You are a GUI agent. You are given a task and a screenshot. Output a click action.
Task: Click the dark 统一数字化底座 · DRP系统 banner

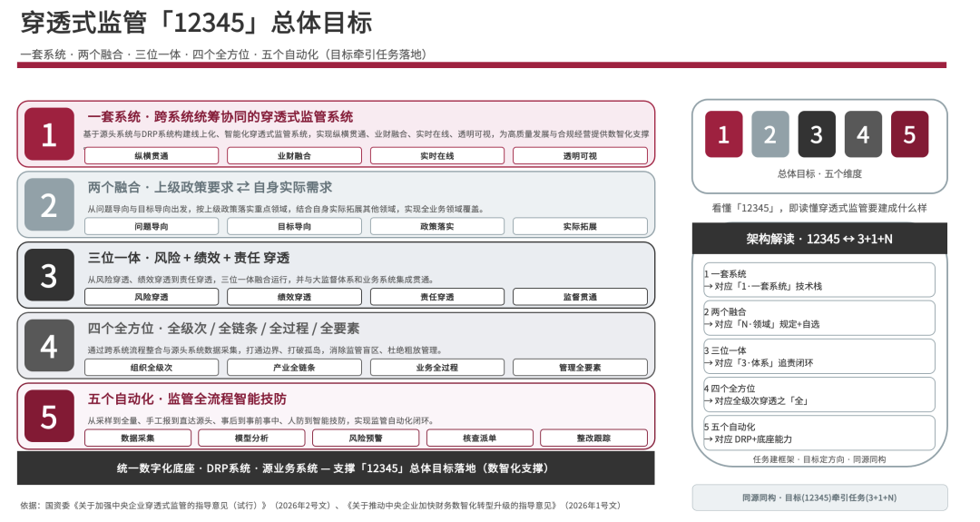coord(336,468)
